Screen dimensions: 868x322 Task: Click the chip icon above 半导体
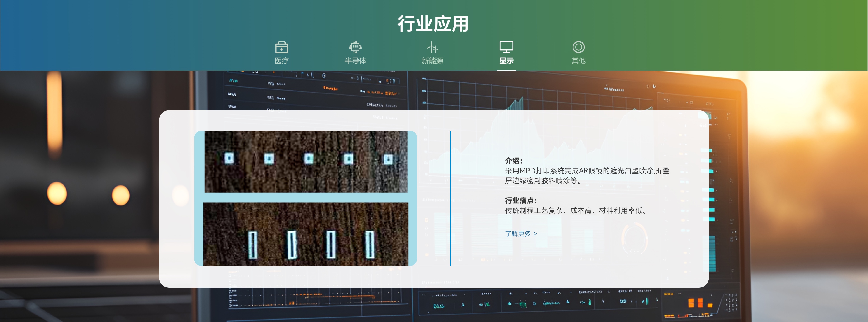(x=355, y=47)
